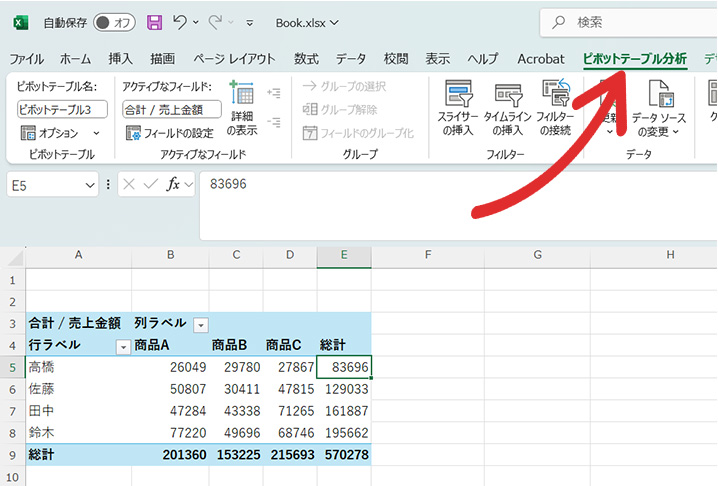
Task: Click タイムラインの挿入
Action: coord(507,109)
